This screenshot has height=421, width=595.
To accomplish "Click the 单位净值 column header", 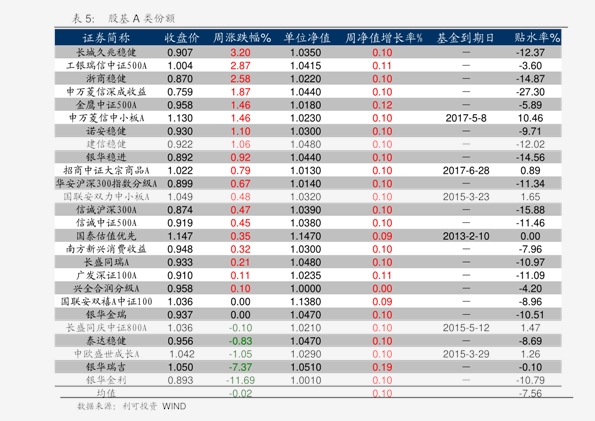I will pyautogui.click(x=307, y=38).
